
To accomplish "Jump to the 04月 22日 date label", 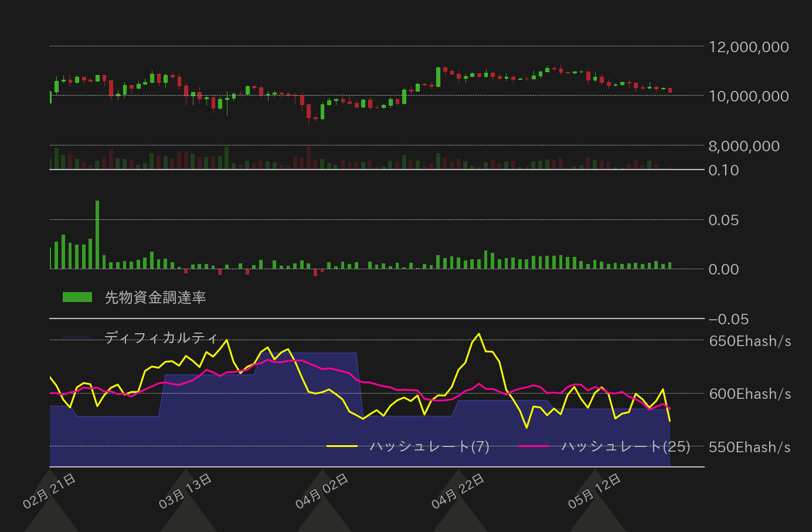I will (458, 492).
